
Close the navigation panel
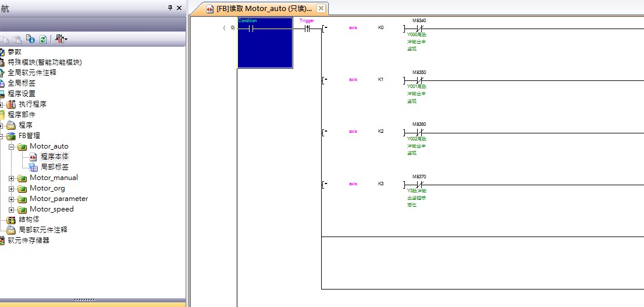[179, 8]
